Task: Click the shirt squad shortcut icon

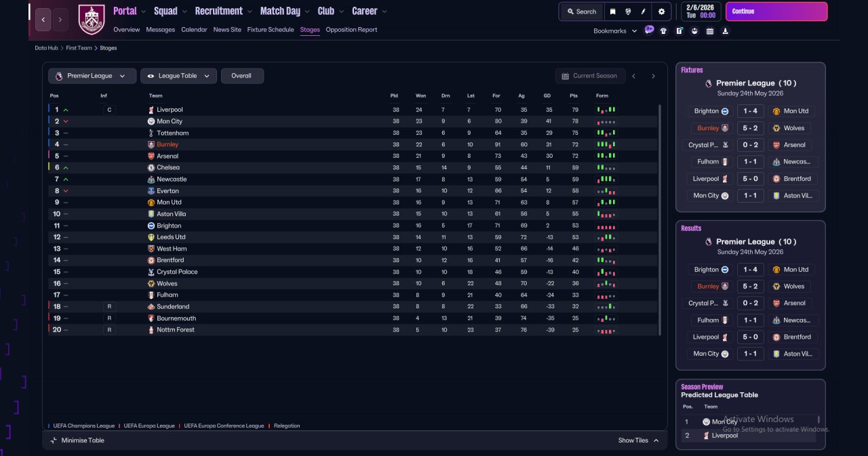Action: click(x=663, y=30)
